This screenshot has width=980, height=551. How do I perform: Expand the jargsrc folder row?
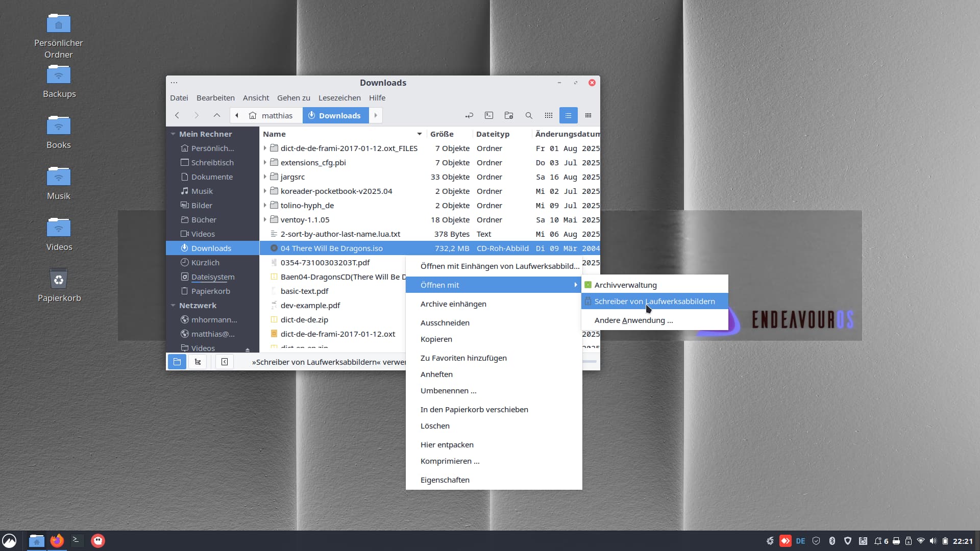pyautogui.click(x=265, y=177)
